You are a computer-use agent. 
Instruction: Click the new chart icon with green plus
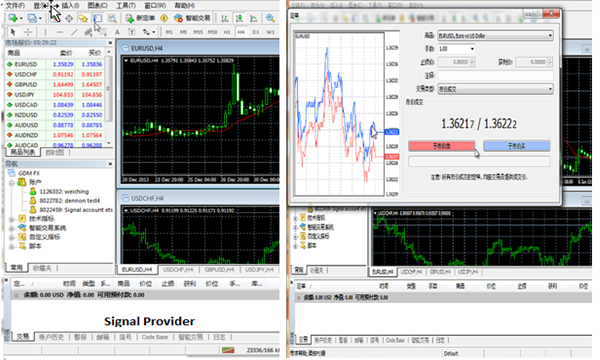coord(13,18)
